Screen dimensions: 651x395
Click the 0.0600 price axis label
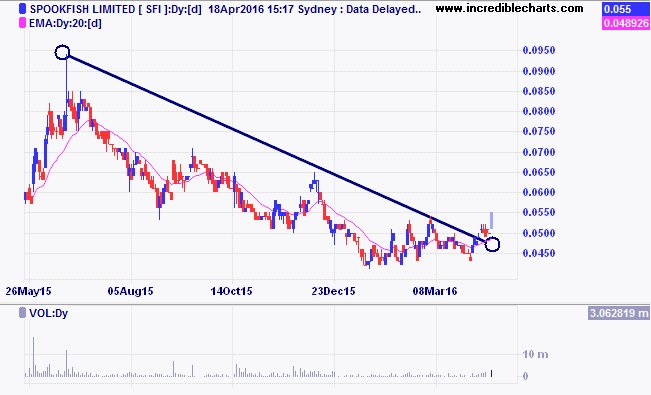coord(538,192)
